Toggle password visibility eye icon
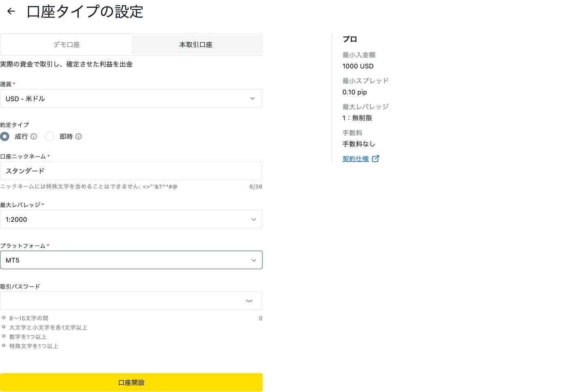The width and height of the screenshot is (568, 392). point(249,301)
